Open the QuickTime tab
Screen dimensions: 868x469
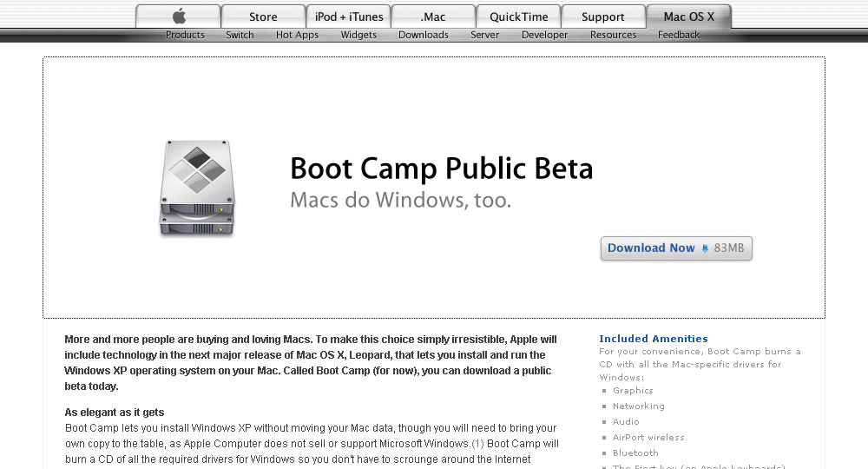pyautogui.click(x=519, y=16)
